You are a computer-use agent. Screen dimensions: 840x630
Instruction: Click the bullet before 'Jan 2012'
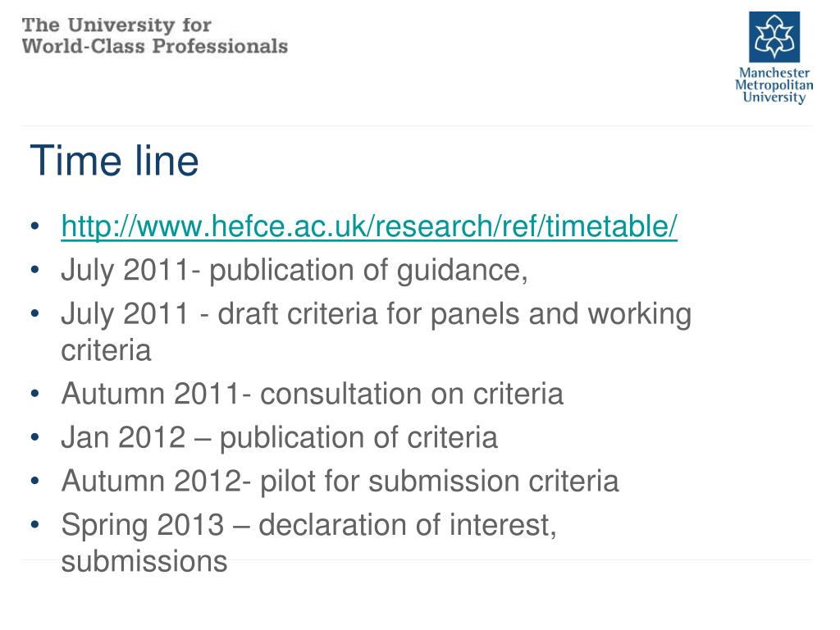pyautogui.click(x=35, y=437)
